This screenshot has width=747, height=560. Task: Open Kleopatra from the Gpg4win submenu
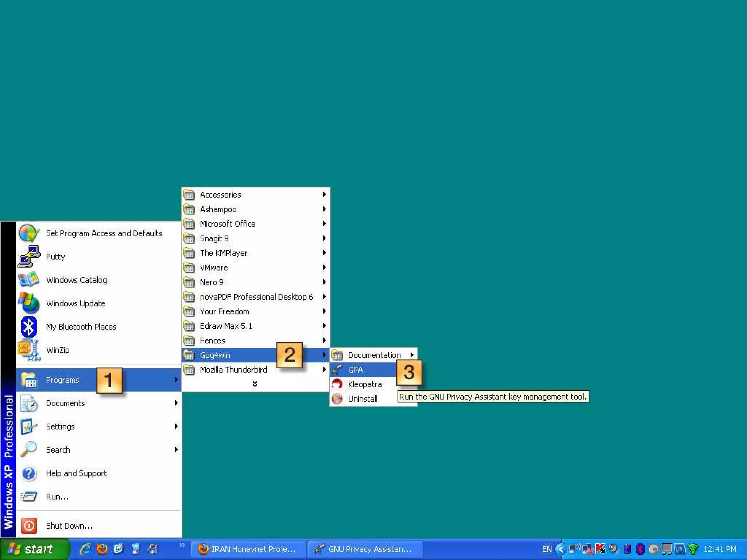click(364, 384)
